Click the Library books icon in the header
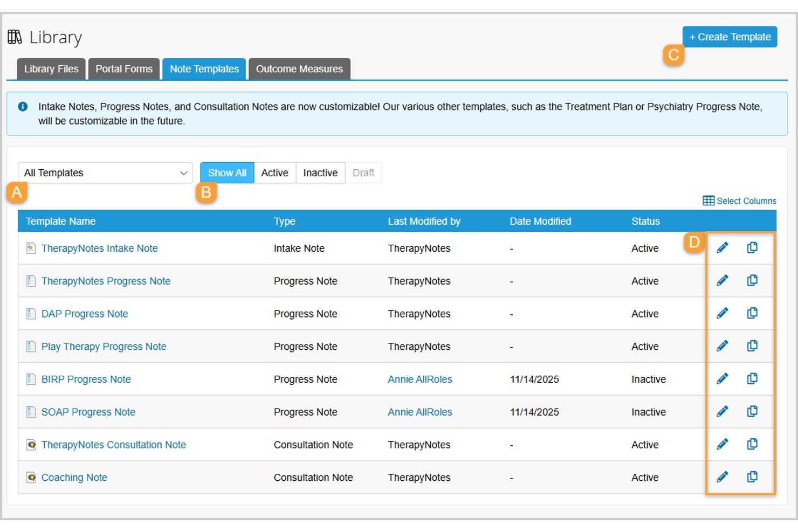798x532 pixels. [x=15, y=37]
